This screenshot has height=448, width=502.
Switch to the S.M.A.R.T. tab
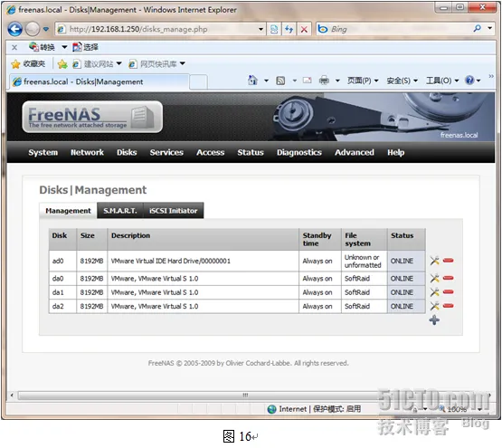point(120,211)
